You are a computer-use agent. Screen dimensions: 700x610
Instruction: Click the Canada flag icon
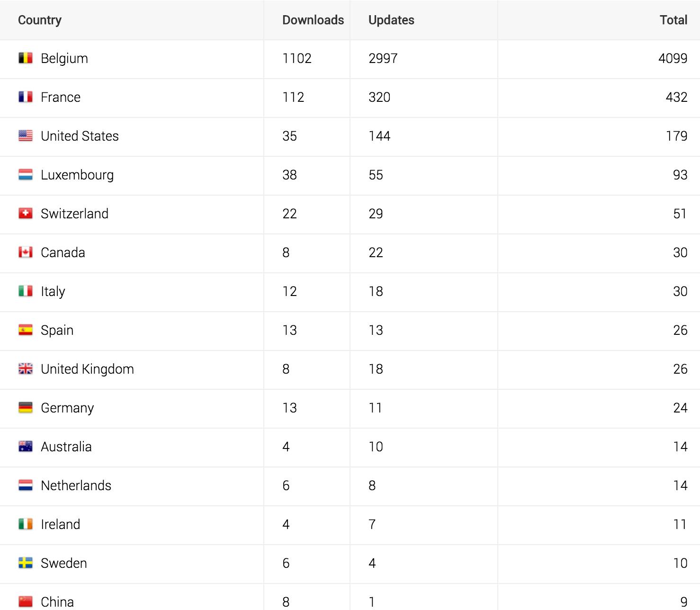[x=26, y=252]
